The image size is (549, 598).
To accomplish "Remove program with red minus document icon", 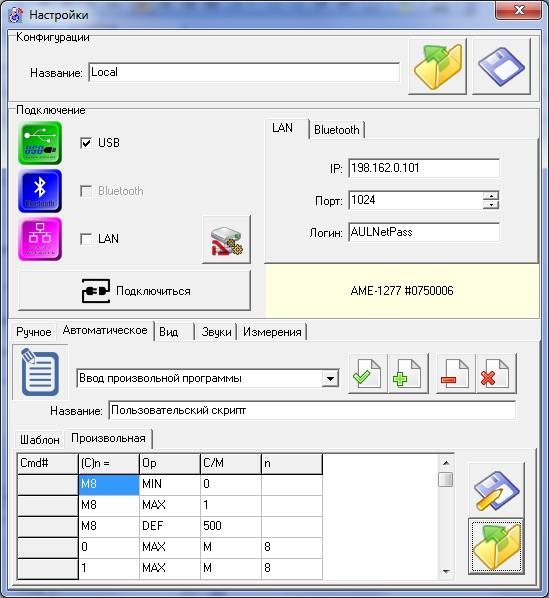I will click(456, 373).
